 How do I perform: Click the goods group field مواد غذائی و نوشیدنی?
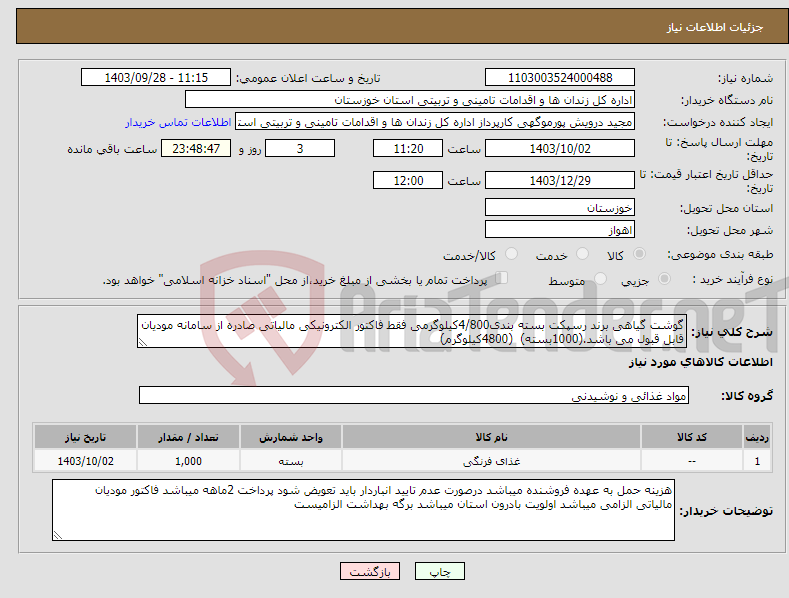click(414, 396)
